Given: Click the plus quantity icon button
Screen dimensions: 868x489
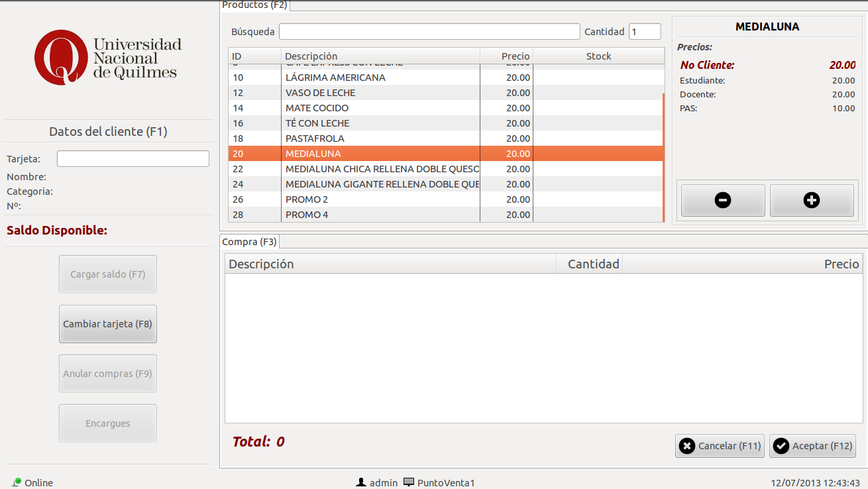Looking at the screenshot, I should coord(811,200).
